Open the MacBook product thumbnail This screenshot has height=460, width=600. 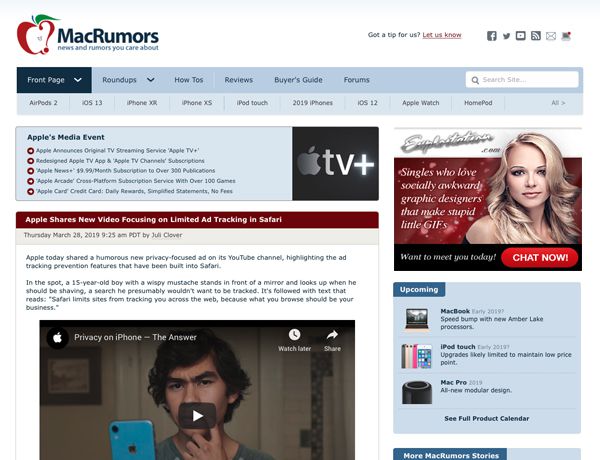click(x=417, y=319)
